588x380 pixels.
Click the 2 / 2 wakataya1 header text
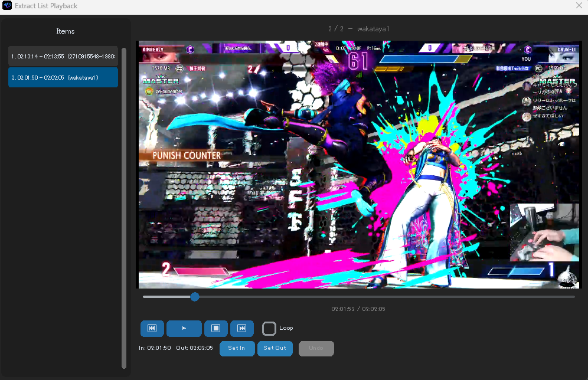coord(357,28)
